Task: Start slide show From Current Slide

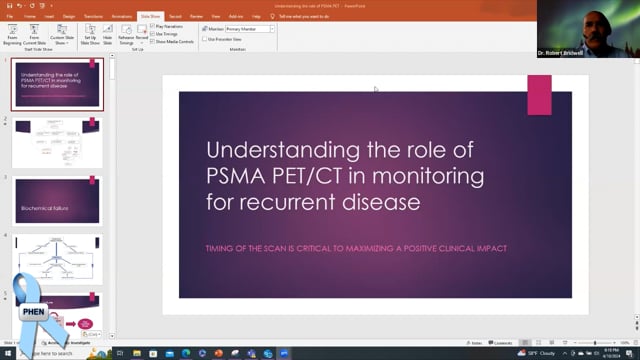Action: 34,35
